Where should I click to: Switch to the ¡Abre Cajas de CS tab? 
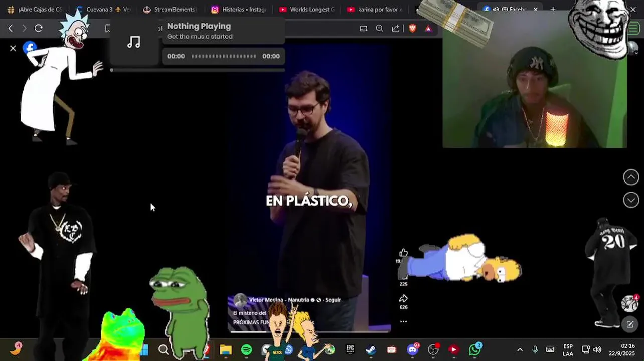pos(35,9)
